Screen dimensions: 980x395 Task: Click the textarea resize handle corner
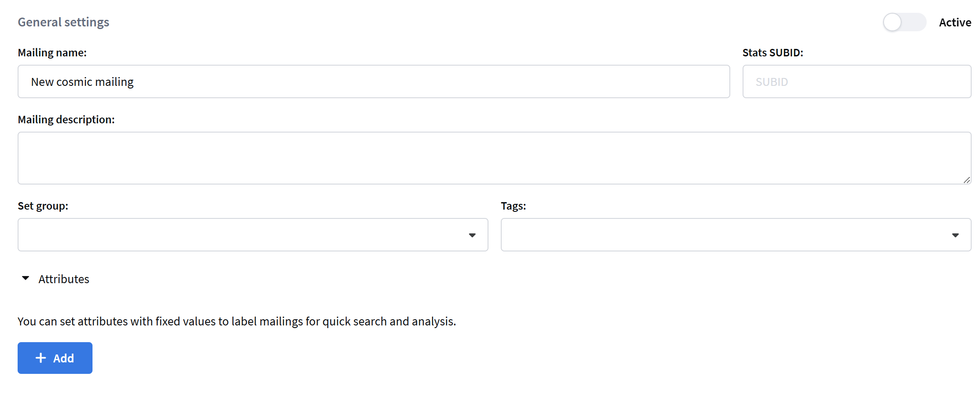point(966,180)
